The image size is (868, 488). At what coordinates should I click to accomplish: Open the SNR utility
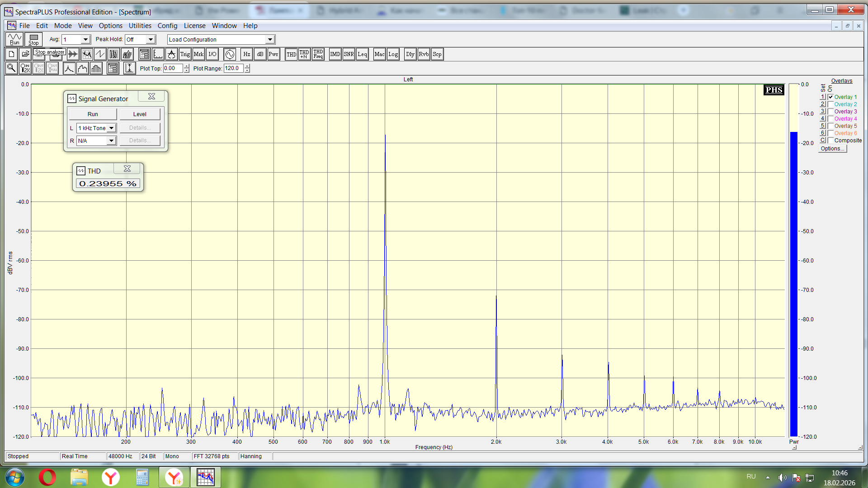(x=349, y=54)
